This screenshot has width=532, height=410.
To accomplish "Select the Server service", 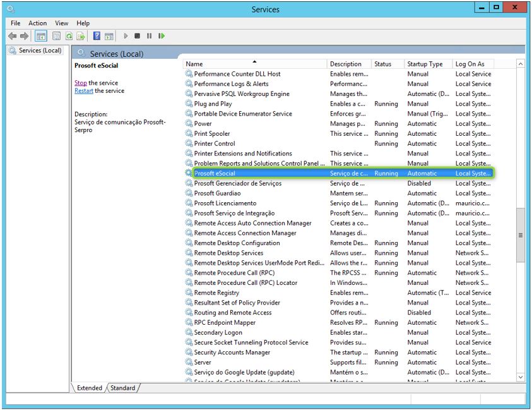I will pyautogui.click(x=338, y=362).
